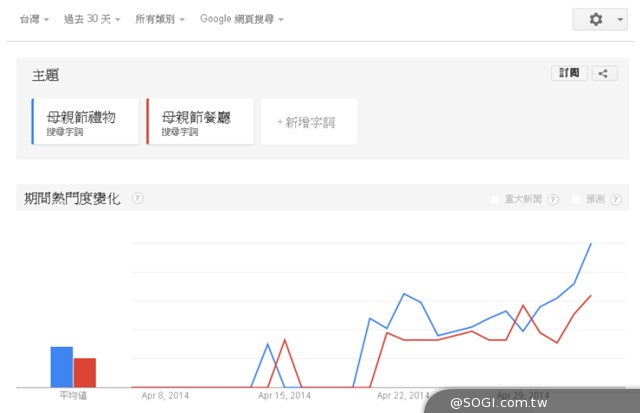Click the 平均值 label under the bars
640x413 pixels.
[73, 395]
